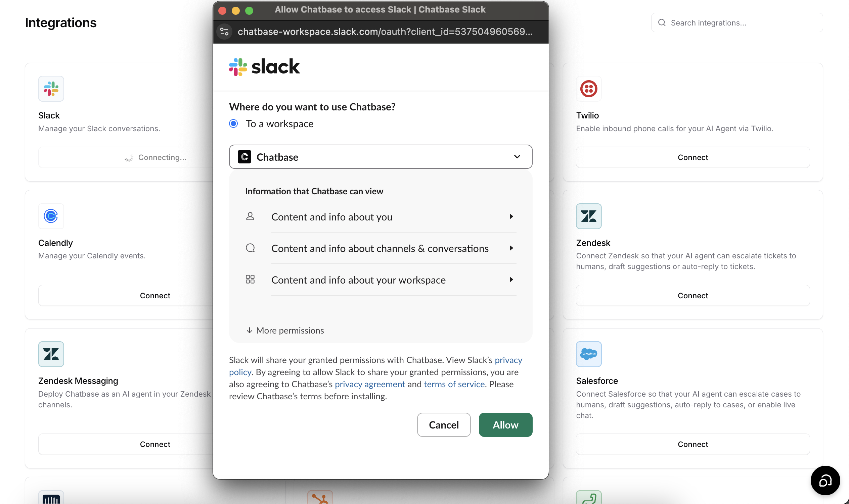Screen dimensions: 849x504
Task: Open the terms of service link
Action: [x=454, y=384]
